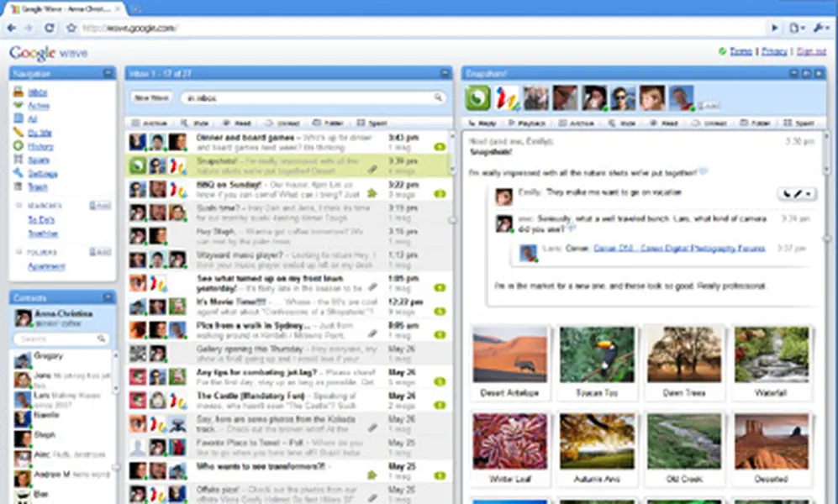
Task: Select the Google Wave browser tab
Action: pos(66,9)
